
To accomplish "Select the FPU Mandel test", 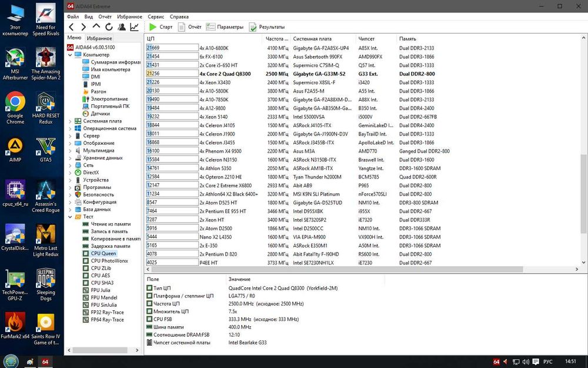I will (100, 297).
